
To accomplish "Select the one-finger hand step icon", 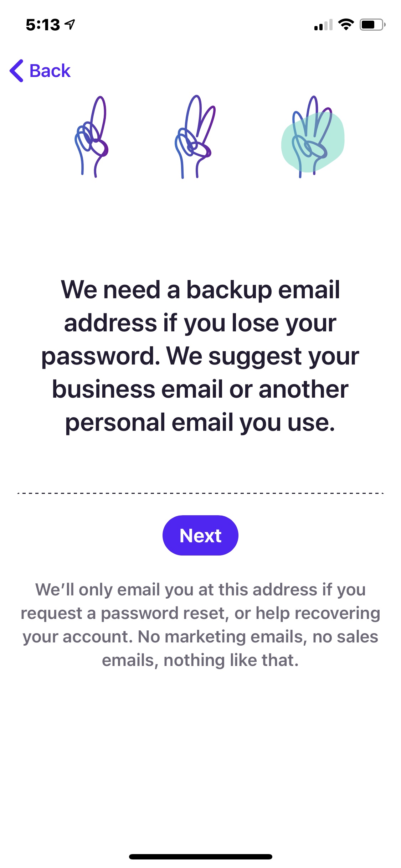I will point(91,136).
